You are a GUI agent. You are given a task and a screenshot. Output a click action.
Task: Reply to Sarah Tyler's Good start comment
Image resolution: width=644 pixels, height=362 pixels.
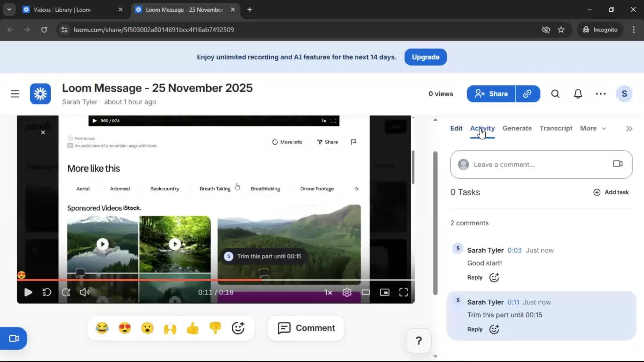[474, 277]
